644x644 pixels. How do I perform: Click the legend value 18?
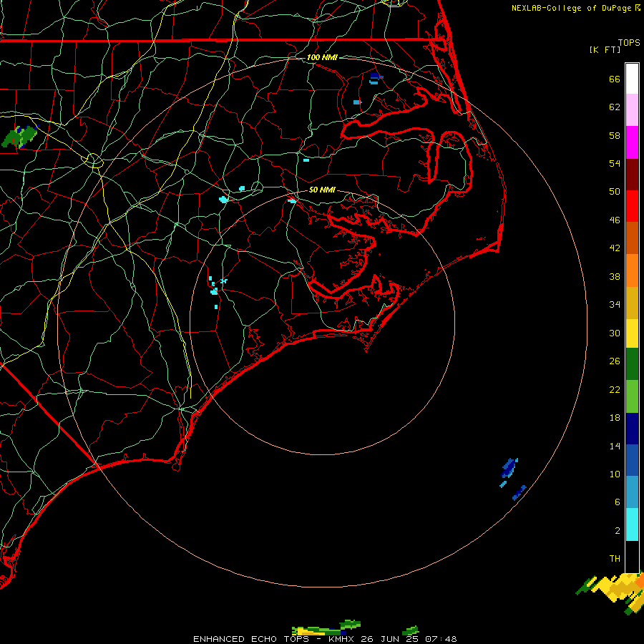pyautogui.click(x=615, y=418)
